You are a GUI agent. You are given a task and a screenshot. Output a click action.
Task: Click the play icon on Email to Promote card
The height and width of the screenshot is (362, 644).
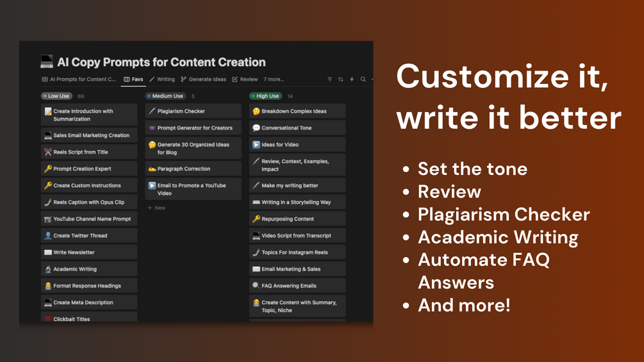pos(152,186)
